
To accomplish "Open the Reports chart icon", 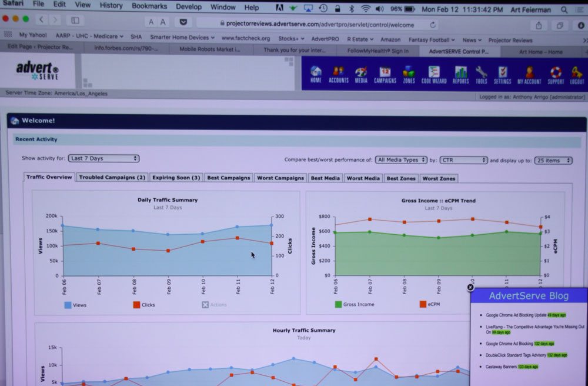I will point(460,75).
